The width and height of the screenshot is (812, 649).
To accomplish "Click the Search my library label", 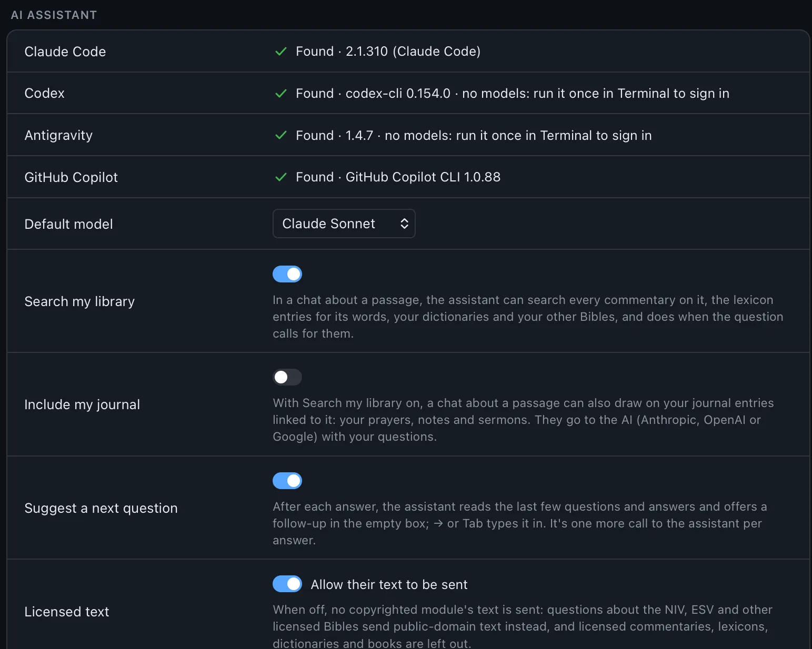I will click(79, 301).
